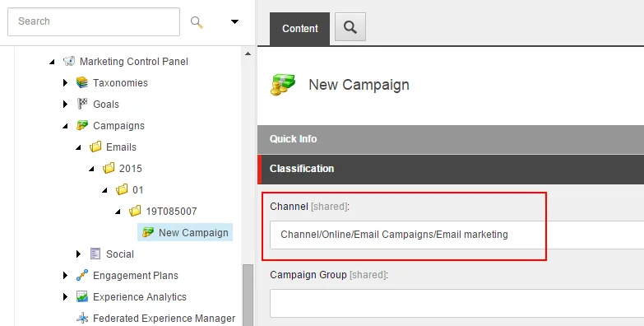Screen dimensions: 644x326
Task: Open the search options dropdown arrow
Action: [234, 21]
